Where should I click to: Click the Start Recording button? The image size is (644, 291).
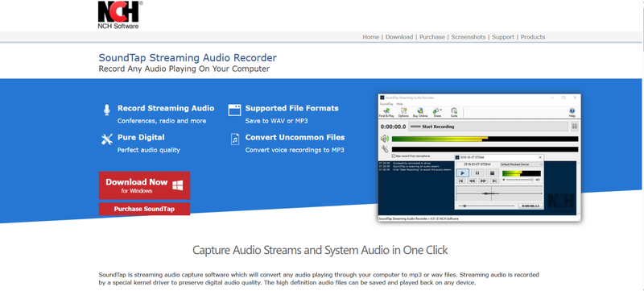point(489,127)
